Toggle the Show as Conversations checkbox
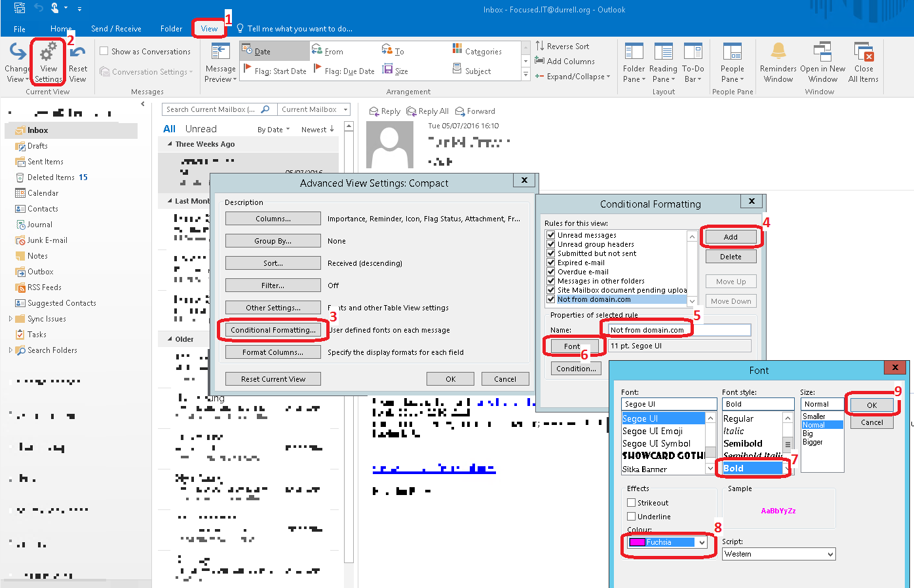914x588 pixels. pyautogui.click(x=104, y=51)
